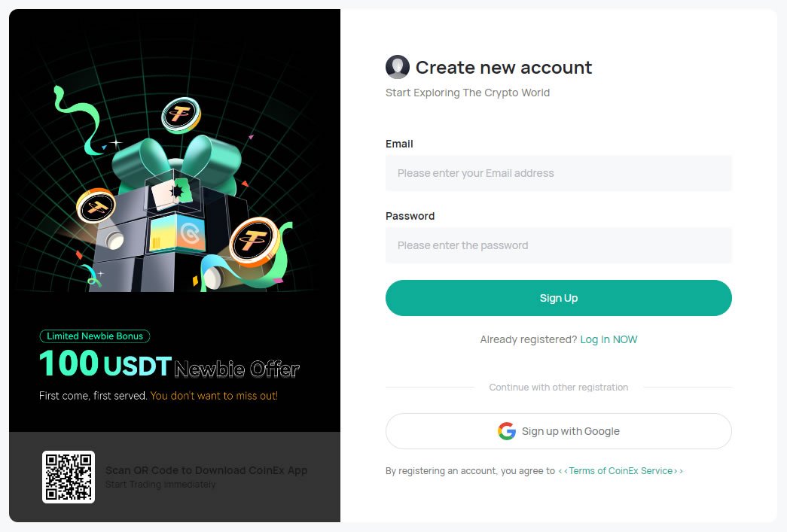Click the Continue with other registration divider

[558, 387]
